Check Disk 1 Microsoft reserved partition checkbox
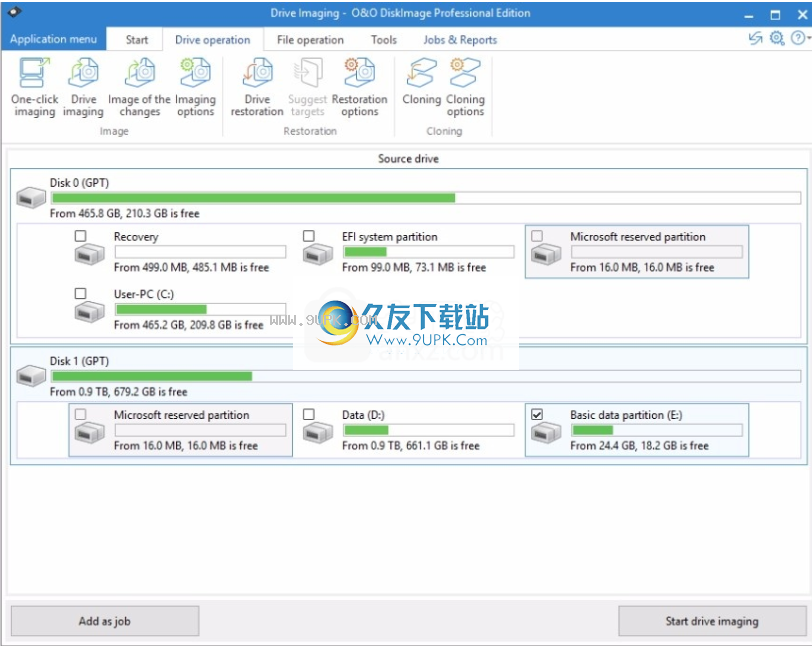Image resolution: width=812 pixels, height=646 pixels. click(80, 414)
